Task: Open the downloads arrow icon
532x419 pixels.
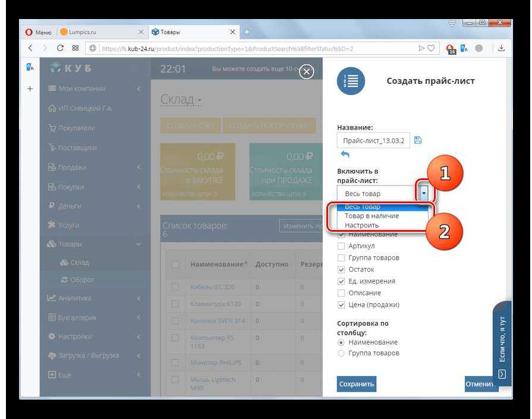Action: coord(501,48)
